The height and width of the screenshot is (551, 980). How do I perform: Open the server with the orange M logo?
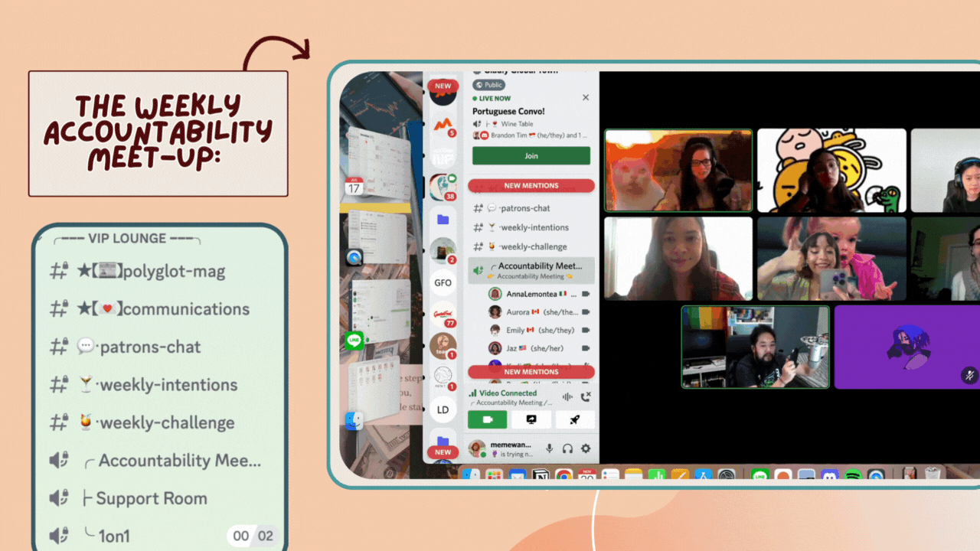pyautogui.click(x=443, y=123)
